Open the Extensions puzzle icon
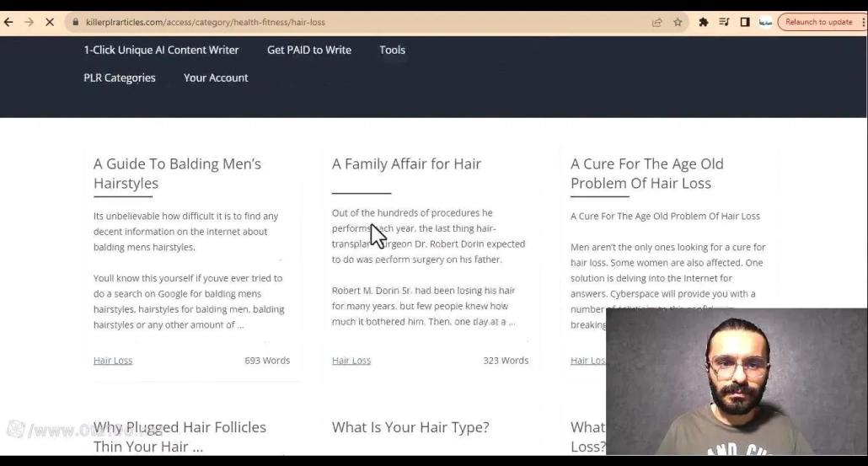This screenshot has height=466, width=868. (704, 22)
